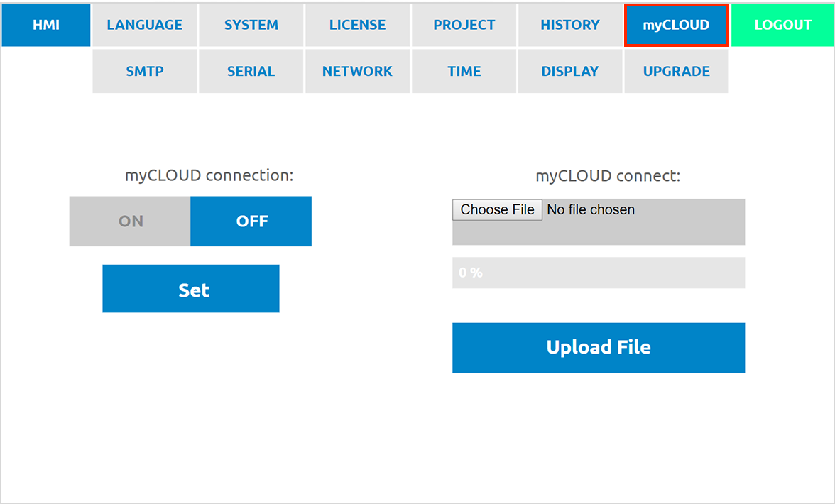
Task: Turn myCLOUD connection OFF
Action: click(251, 221)
